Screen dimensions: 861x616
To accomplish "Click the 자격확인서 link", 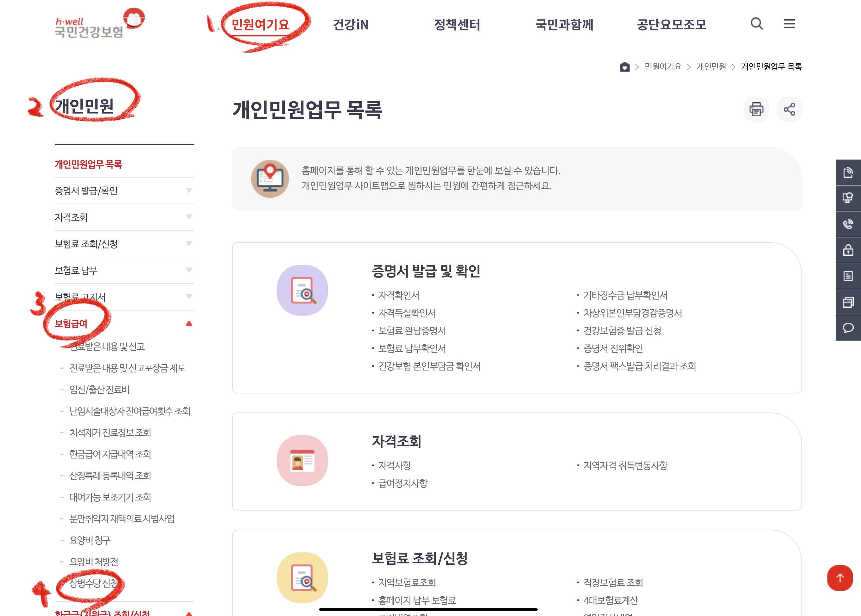I will pyautogui.click(x=398, y=295).
